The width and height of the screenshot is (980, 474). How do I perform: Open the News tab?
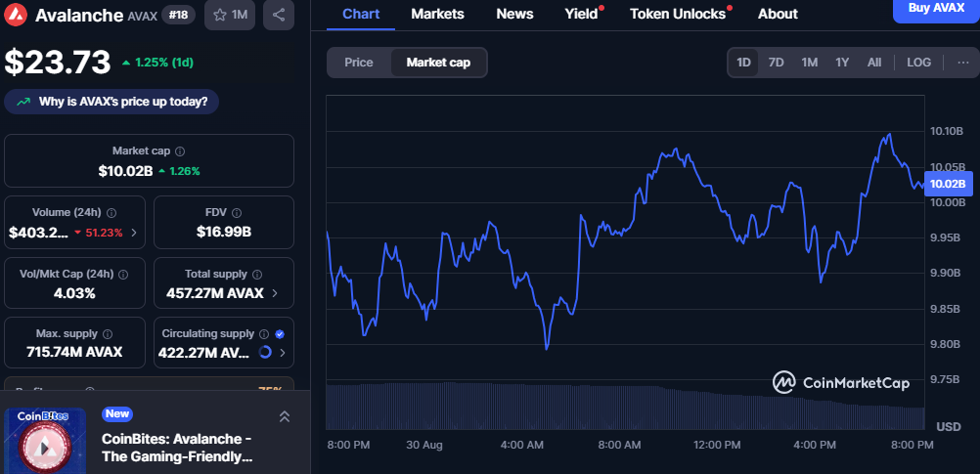pyautogui.click(x=515, y=14)
